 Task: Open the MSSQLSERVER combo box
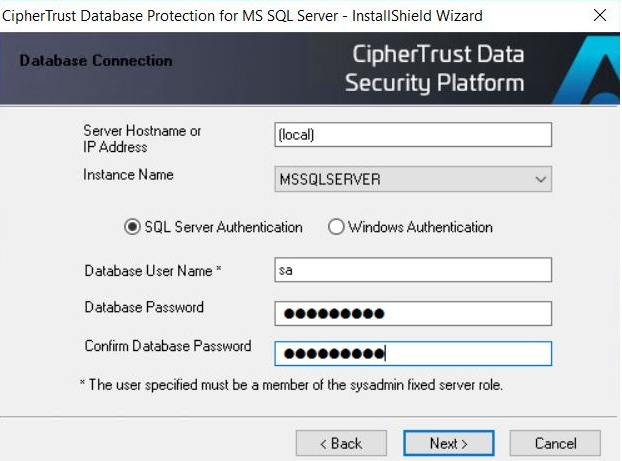(x=413, y=179)
